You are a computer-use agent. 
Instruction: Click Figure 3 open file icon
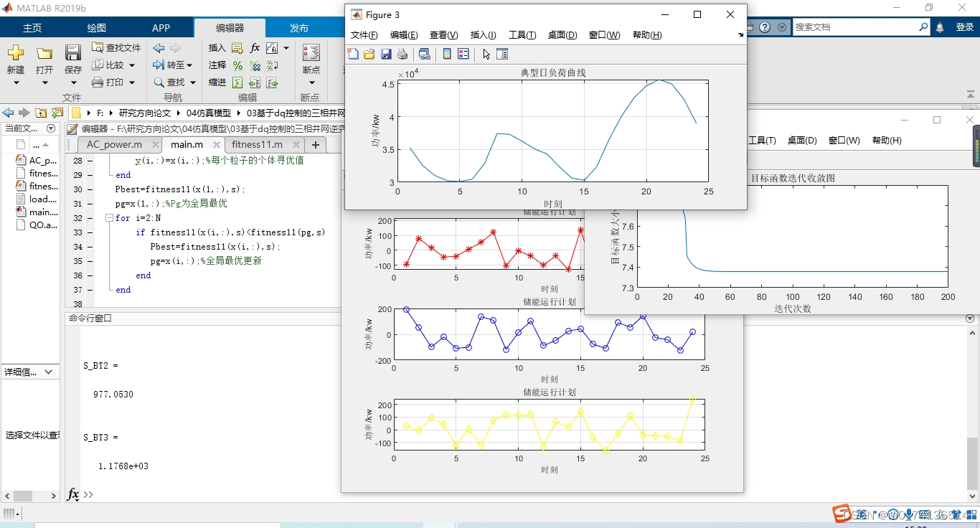[x=369, y=54]
